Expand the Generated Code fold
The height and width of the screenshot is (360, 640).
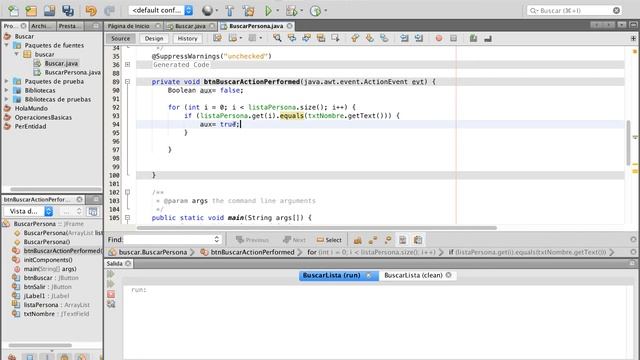click(127, 64)
